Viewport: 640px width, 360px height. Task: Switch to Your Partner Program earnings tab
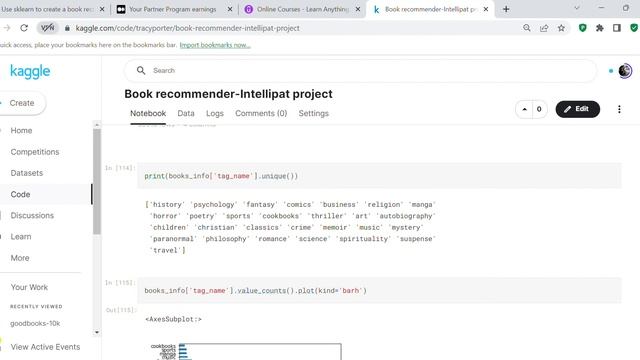click(x=172, y=9)
